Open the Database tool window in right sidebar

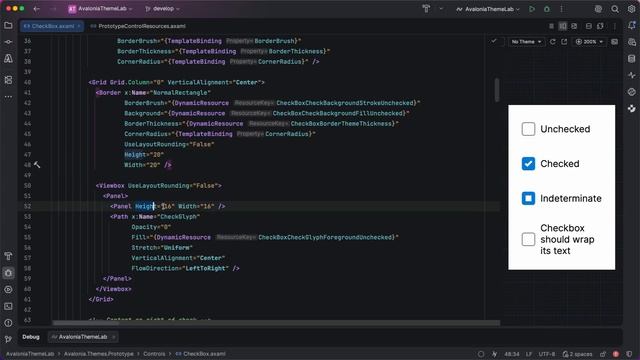pyautogui.click(x=632, y=59)
